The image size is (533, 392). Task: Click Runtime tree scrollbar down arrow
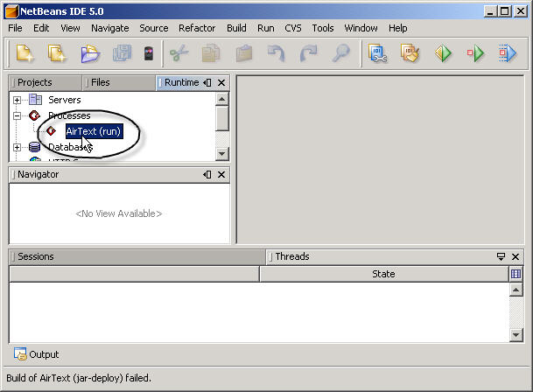pyautogui.click(x=221, y=154)
